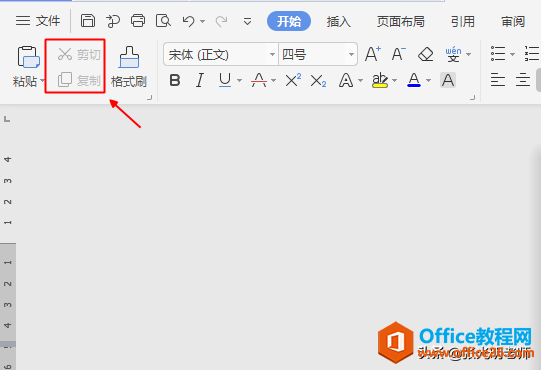541x370 pixels.
Task: Open the 文件 menu
Action: coord(38,21)
